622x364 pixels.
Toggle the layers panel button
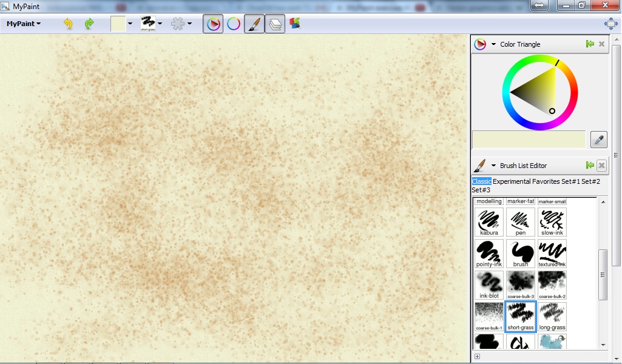(275, 24)
